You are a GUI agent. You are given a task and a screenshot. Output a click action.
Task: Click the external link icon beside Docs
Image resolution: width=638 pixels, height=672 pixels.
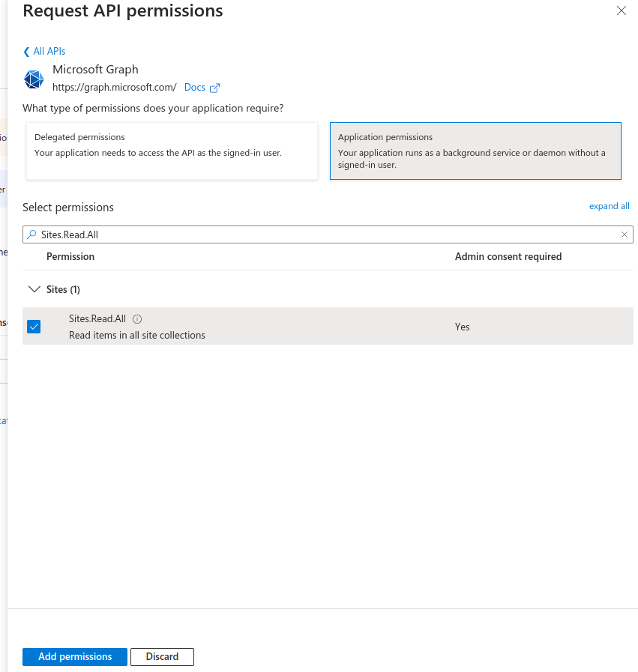point(215,88)
